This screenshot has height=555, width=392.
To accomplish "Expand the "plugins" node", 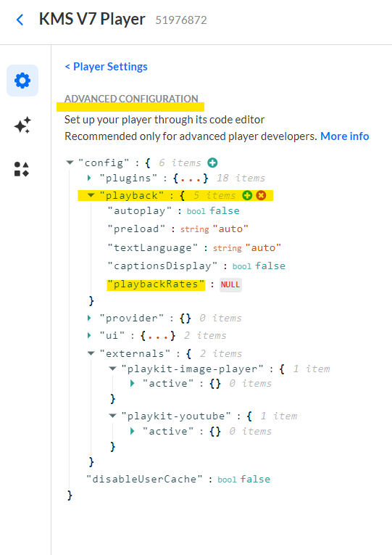I will click(x=89, y=178).
